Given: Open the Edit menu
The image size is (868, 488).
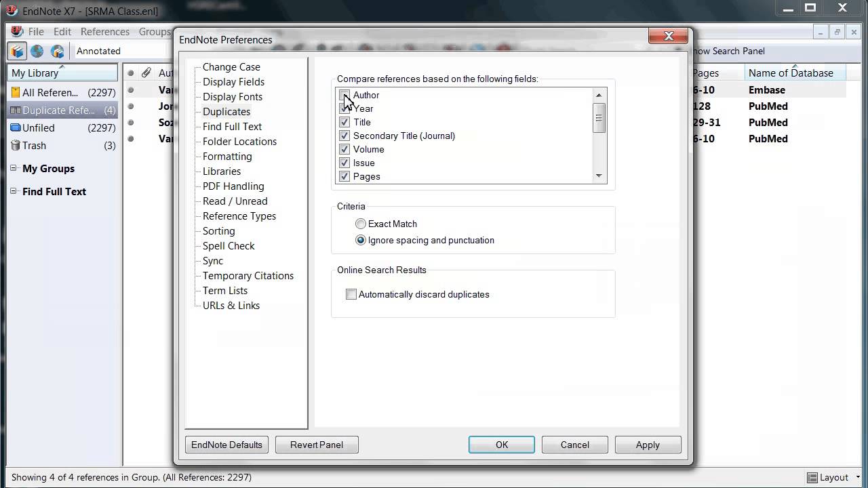Looking at the screenshot, I should [x=62, y=31].
